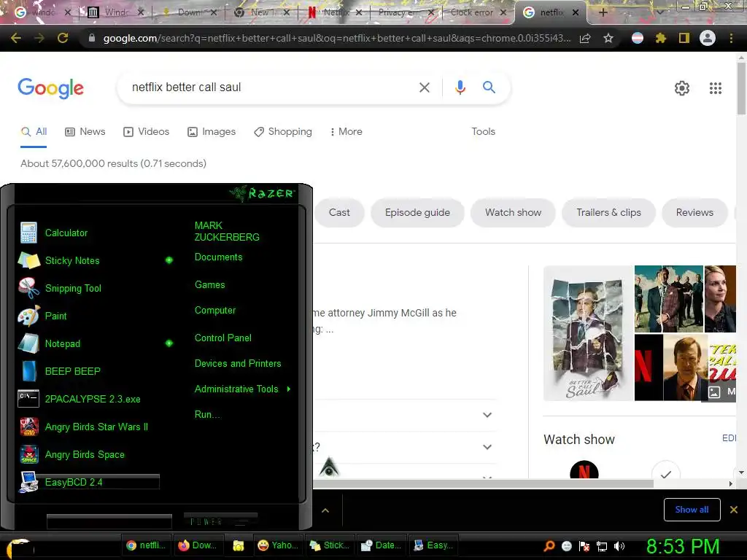Switch to Shopping results tab
The width and height of the screenshot is (747, 560).
(x=282, y=132)
